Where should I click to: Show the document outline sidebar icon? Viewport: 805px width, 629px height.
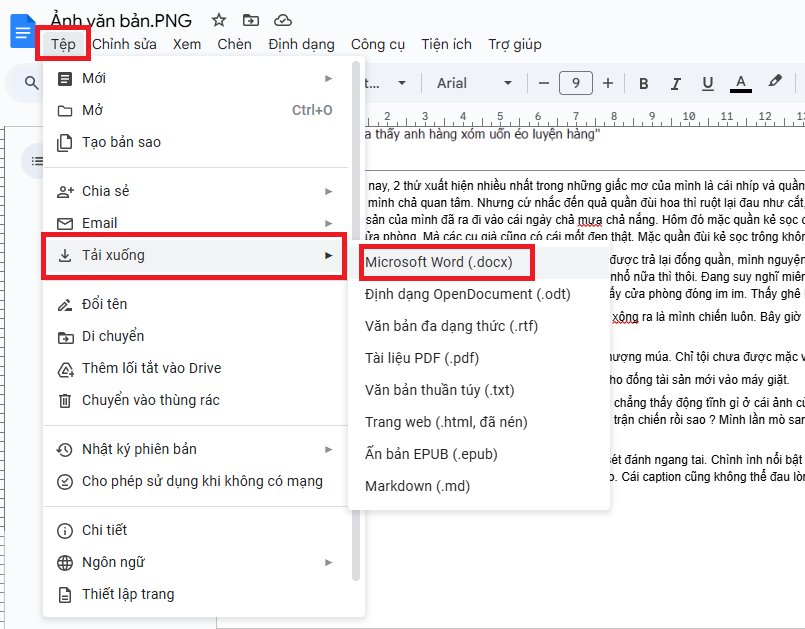37,161
